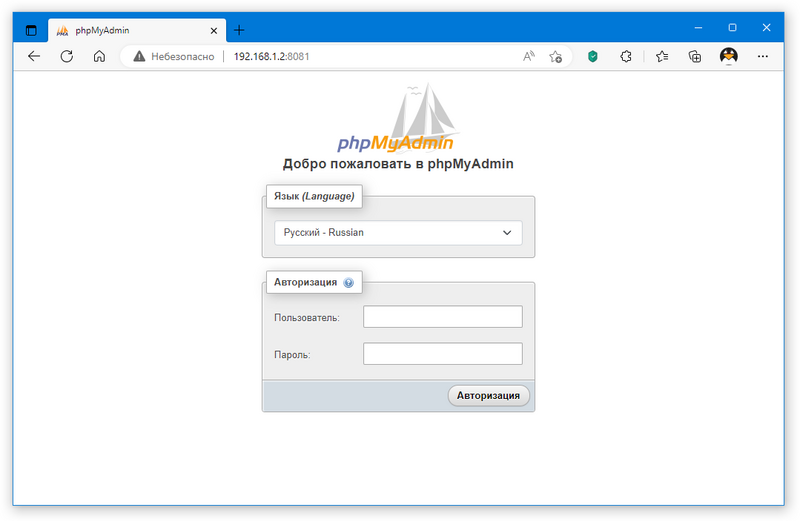
Task: Open the Read aloud icon in address bar
Action: 529,56
